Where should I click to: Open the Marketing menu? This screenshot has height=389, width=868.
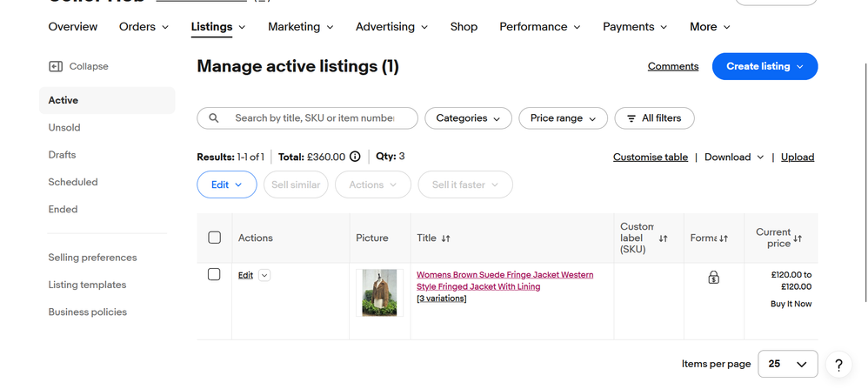click(300, 27)
